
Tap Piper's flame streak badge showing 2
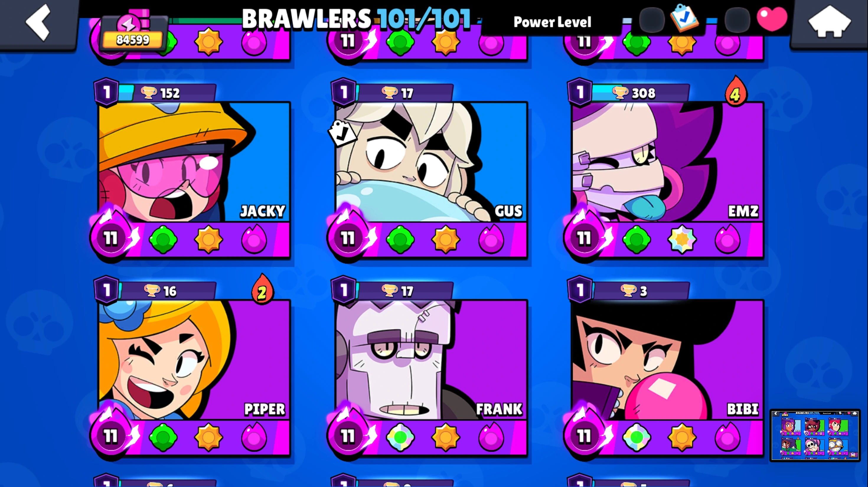pyautogui.click(x=262, y=289)
